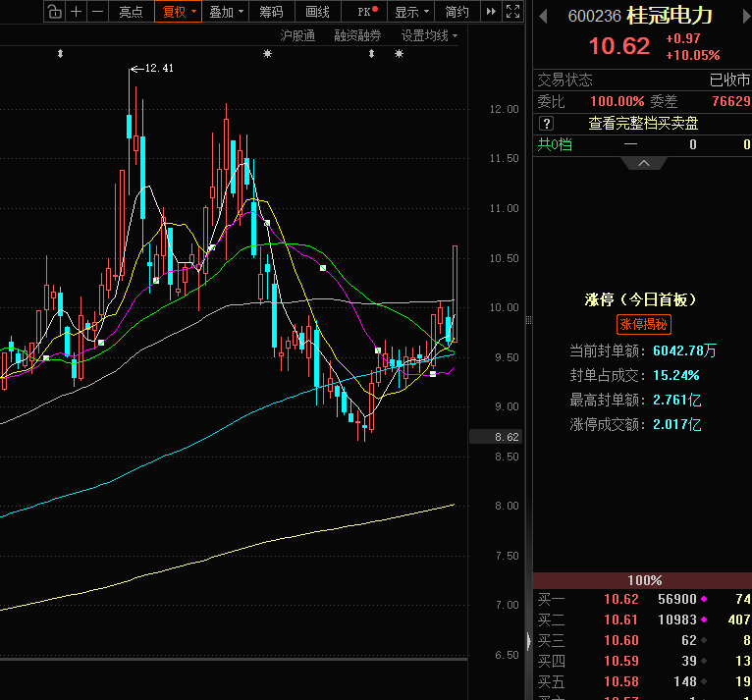The width and height of the screenshot is (752, 700).
Task: Toggle 筹码 chip distribution panel
Action: point(271,12)
